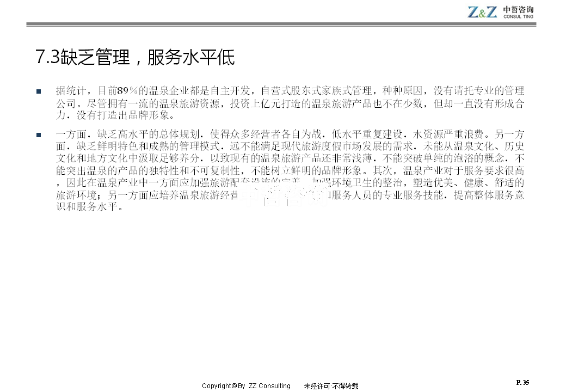Click the black 中哲咨询 watermark box
This screenshot has width=566, height=392.
pos(283,196)
